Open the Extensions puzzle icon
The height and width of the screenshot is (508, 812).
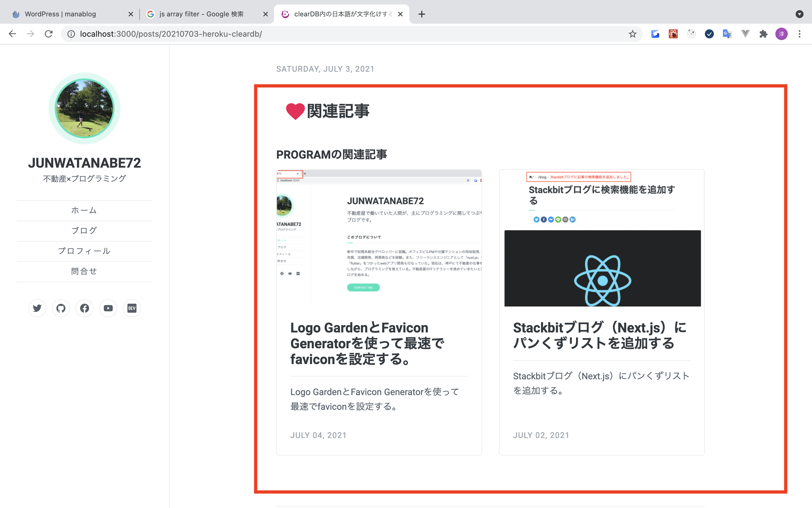(x=763, y=34)
